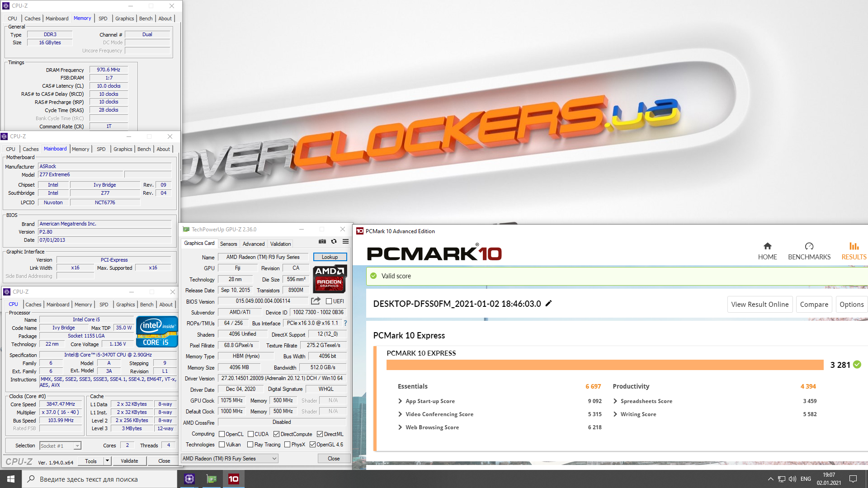The height and width of the screenshot is (488, 868).
Task: Expand Video Conferencing Score
Action: (400, 414)
